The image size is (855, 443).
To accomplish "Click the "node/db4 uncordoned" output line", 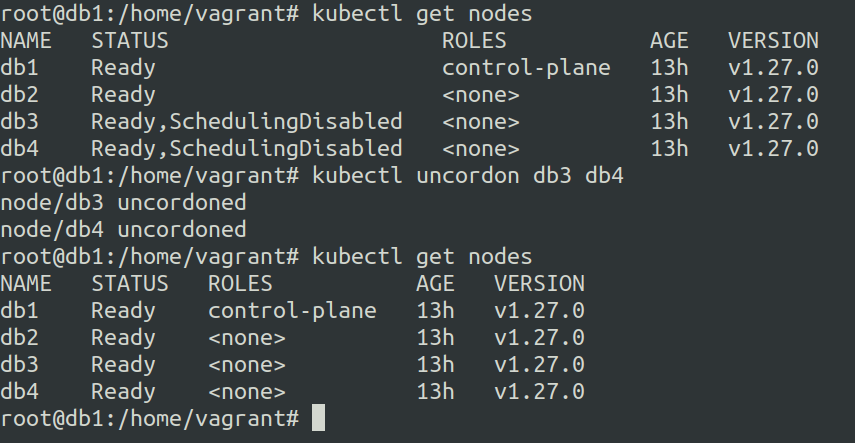I will tap(123, 230).
